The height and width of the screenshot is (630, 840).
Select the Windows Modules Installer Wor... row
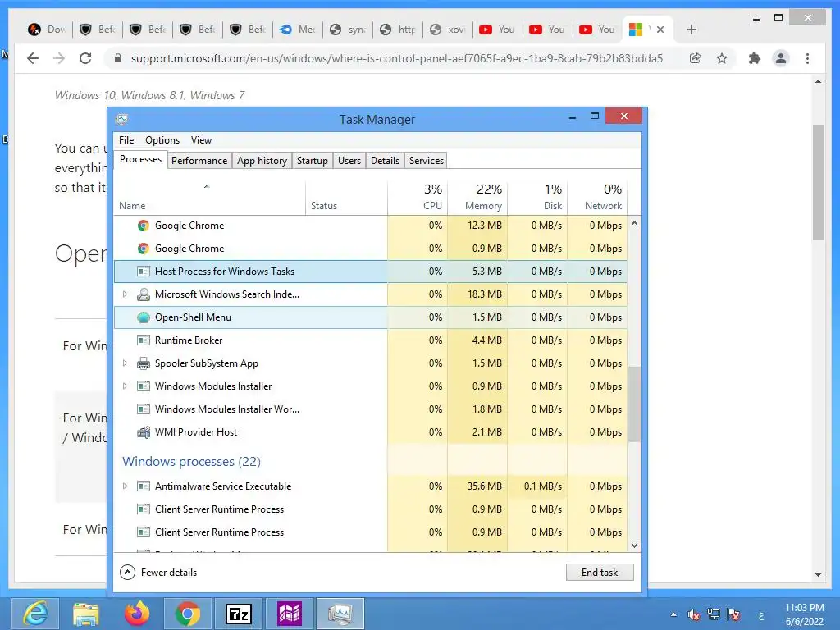pos(370,409)
